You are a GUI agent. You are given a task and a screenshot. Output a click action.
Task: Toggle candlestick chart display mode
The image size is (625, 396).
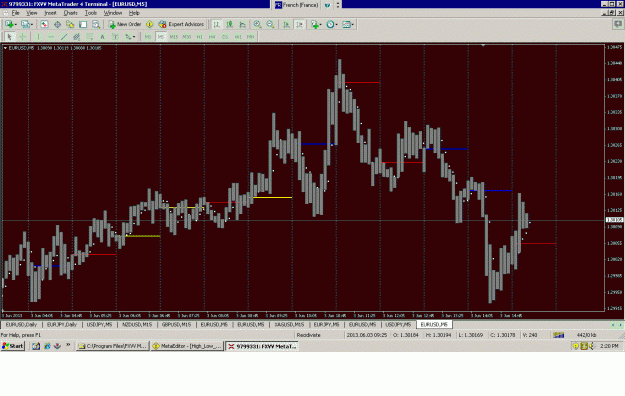(230, 24)
